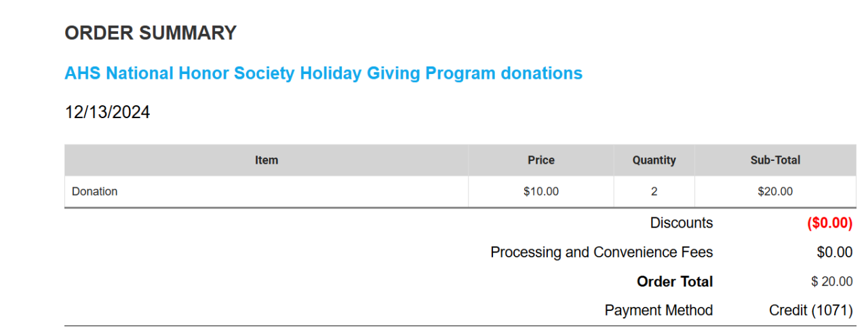Open the AHS National Honor Society donations link

[323, 73]
